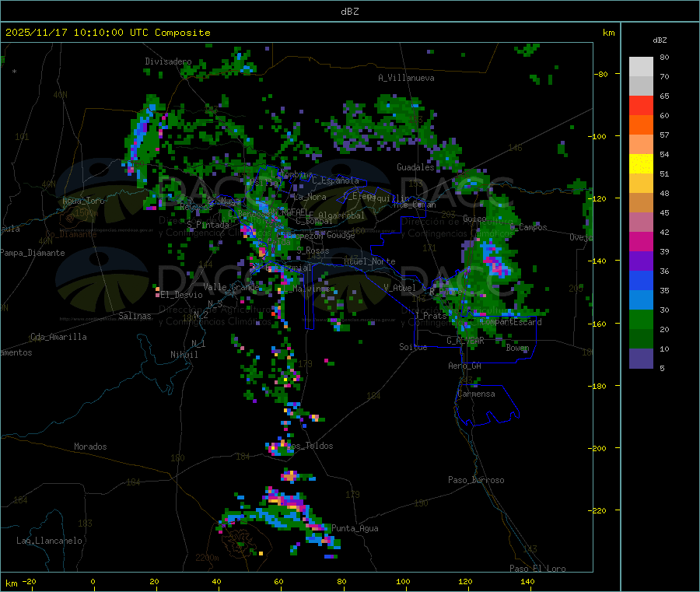This screenshot has height=592, width=700.
Task: Click the Aero_GA map label
Action: pos(465,366)
